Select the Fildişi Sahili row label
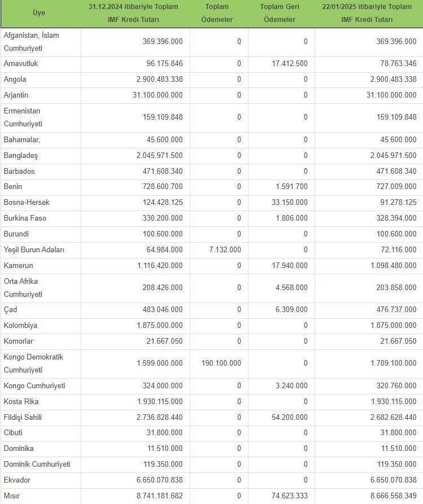This screenshot has height=504, width=423. coord(23,418)
